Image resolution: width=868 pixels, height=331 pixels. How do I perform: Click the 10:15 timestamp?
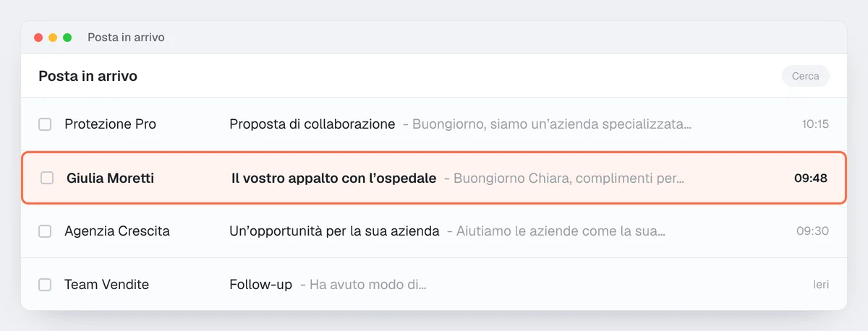tap(815, 124)
